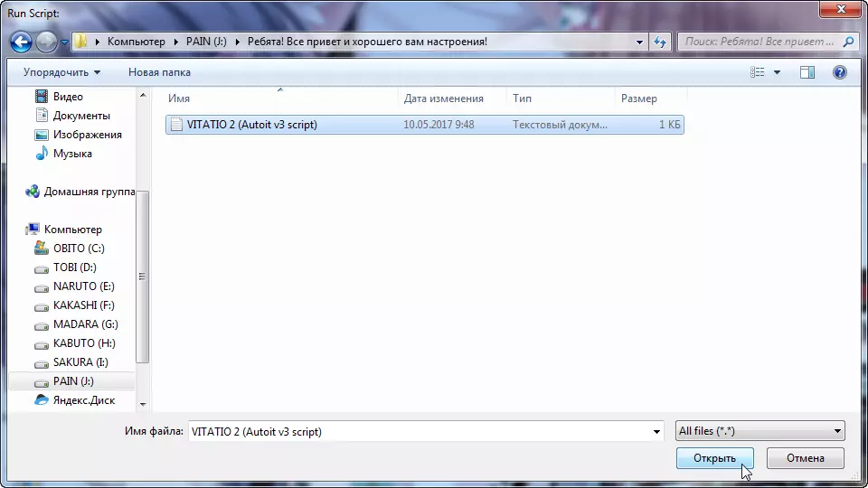Select the VITATIO 2 (Autoit v3 script) file
Screen dimensions: 868x488
point(425,125)
